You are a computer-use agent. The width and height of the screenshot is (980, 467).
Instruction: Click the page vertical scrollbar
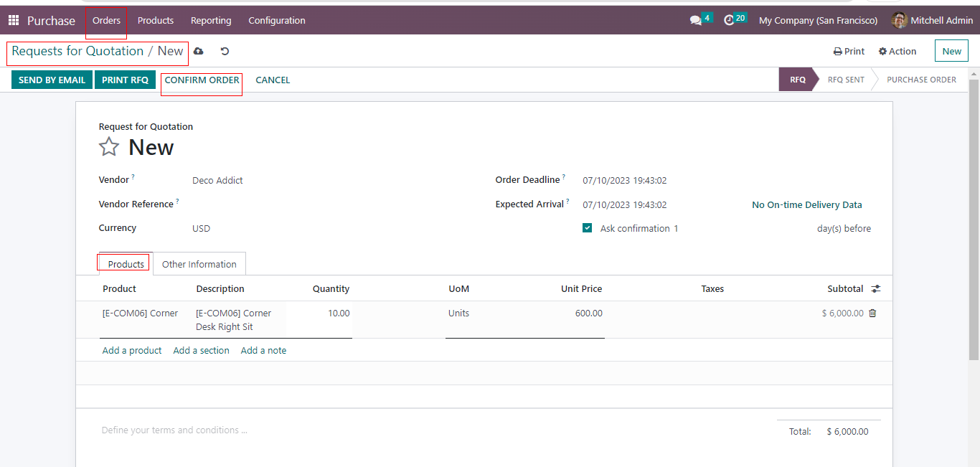974,215
